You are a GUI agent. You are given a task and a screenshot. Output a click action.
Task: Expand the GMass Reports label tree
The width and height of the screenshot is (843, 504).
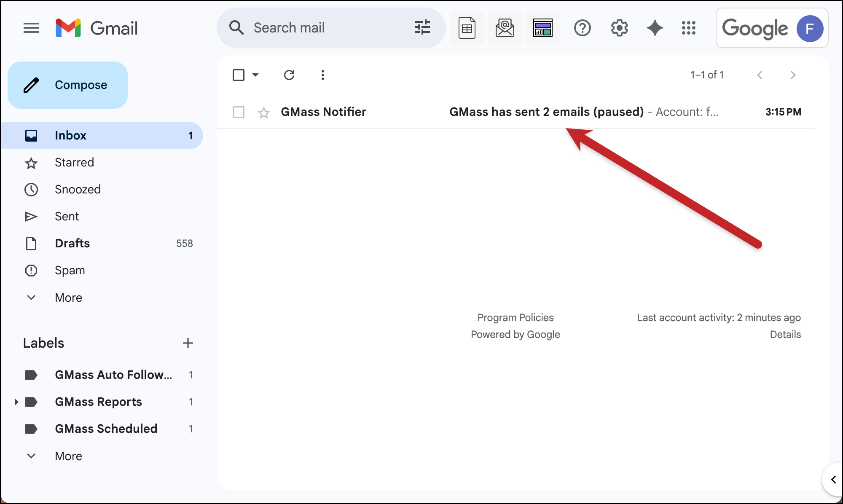[16, 402]
